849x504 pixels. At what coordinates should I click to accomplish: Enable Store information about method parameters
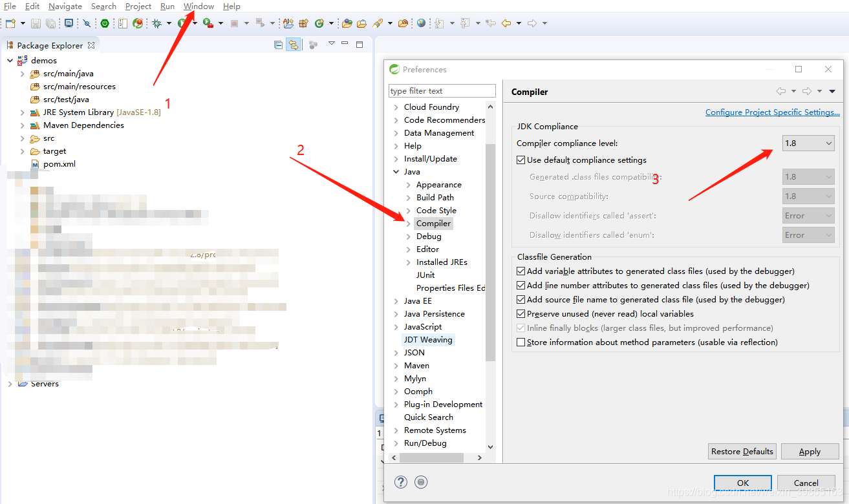pyautogui.click(x=521, y=342)
